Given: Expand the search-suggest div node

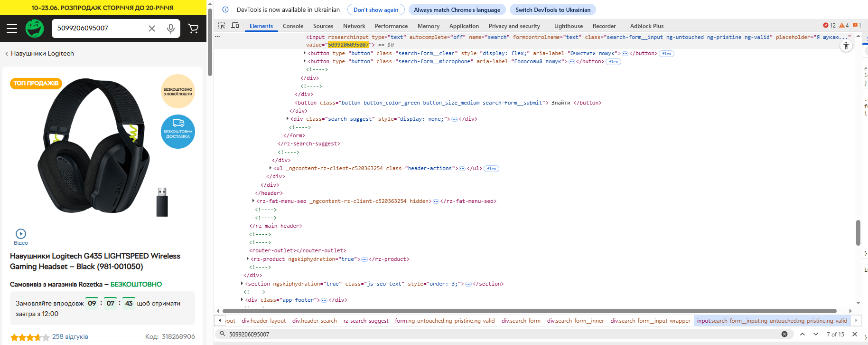Looking at the screenshot, I should 288,119.
